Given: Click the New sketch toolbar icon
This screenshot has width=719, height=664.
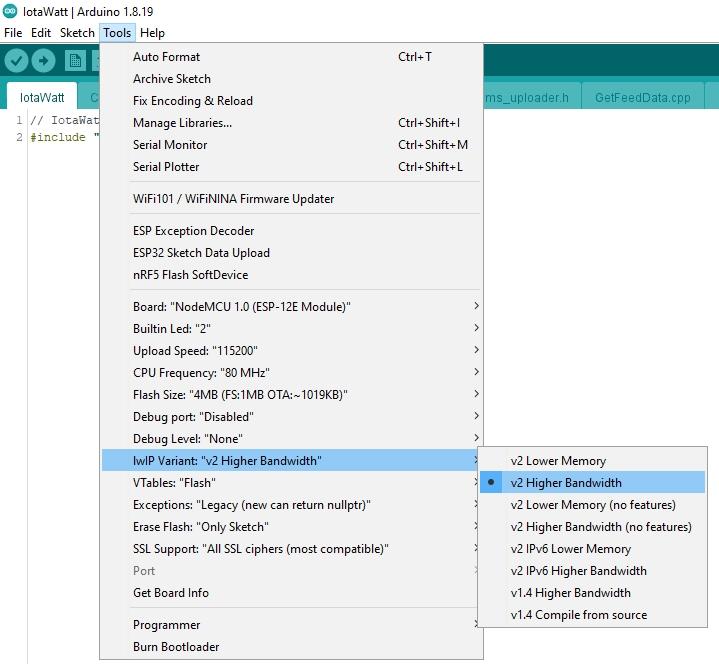Looking at the screenshot, I should pyautogui.click(x=75, y=61).
